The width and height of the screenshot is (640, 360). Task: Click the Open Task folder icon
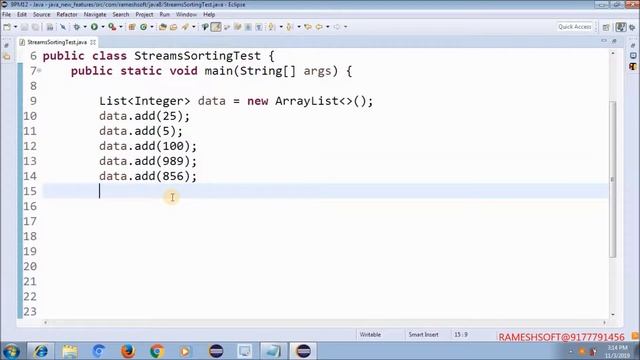click(173, 27)
